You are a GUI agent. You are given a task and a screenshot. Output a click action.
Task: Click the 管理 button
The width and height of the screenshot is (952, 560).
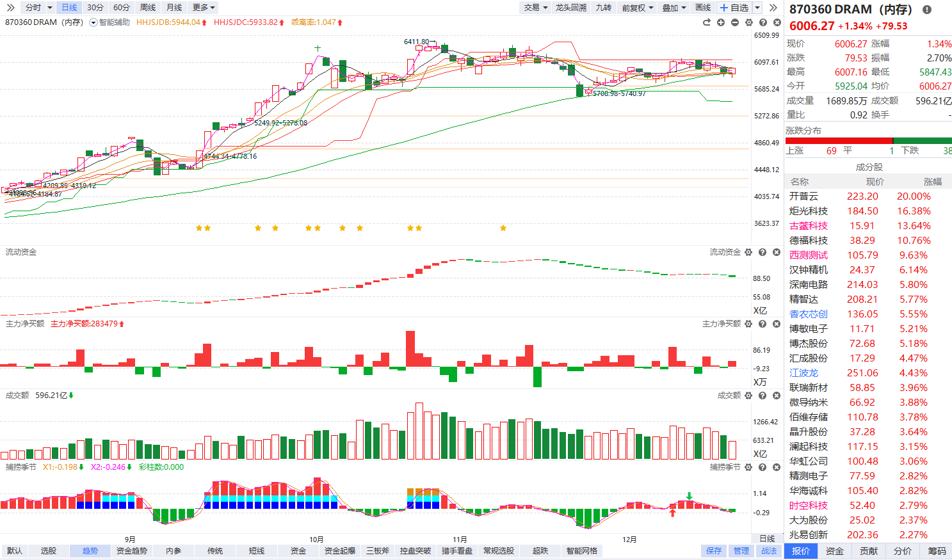pos(741,551)
